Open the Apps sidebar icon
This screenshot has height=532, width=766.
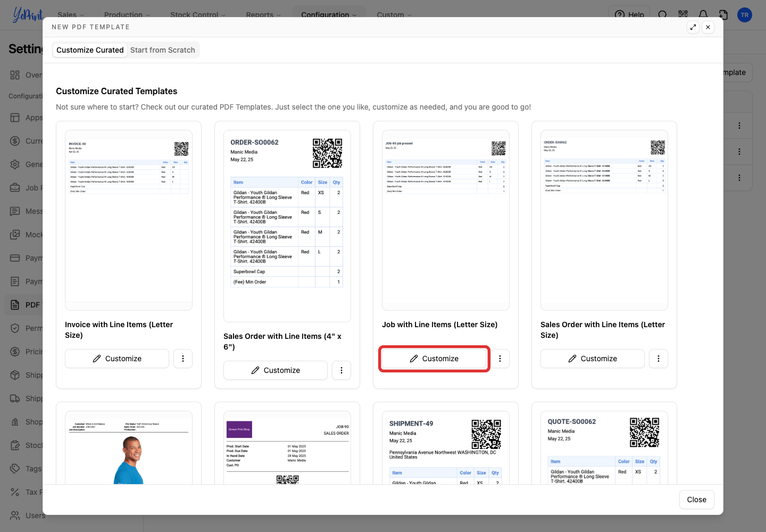15,118
